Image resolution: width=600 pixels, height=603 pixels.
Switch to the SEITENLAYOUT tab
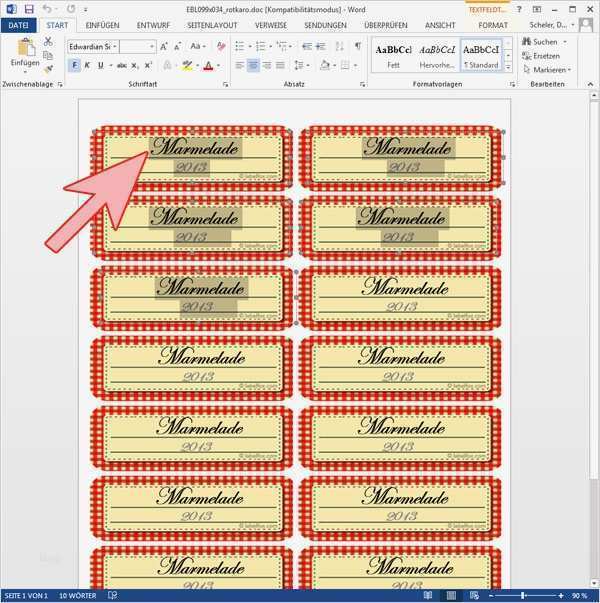click(212, 25)
